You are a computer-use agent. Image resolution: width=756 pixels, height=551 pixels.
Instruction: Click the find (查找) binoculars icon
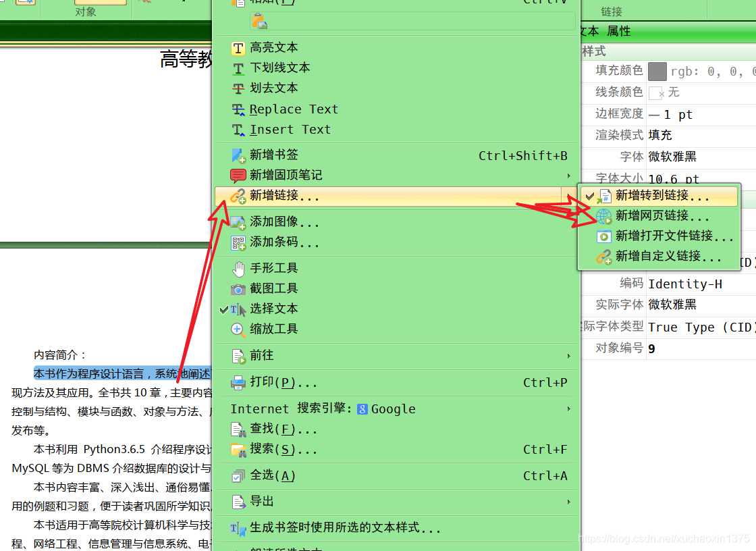pos(238,429)
